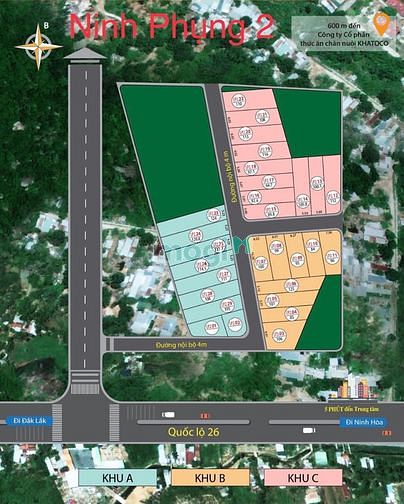Click lot 14 marker in pink Khu C
Image resolution: width=404 pixels, height=504 pixels.
pyautogui.click(x=302, y=201)
